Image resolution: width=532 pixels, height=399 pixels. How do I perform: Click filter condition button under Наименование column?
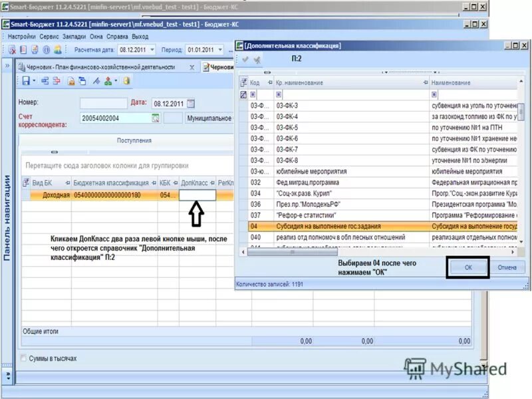pos(434,94)
